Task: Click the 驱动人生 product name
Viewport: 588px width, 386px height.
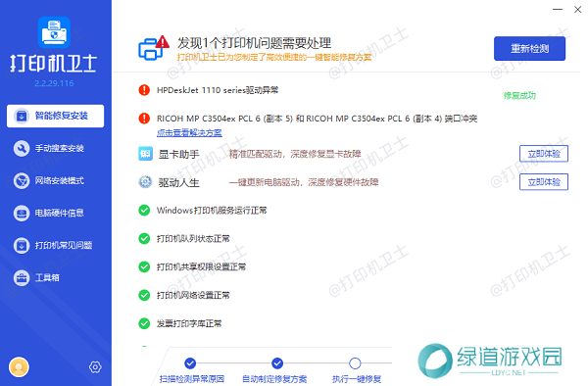Action: (x=179, y=182)
